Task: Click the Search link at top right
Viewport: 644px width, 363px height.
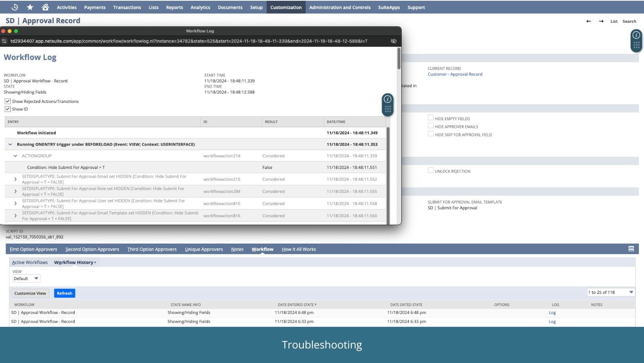Action: (x=629, y=21)
